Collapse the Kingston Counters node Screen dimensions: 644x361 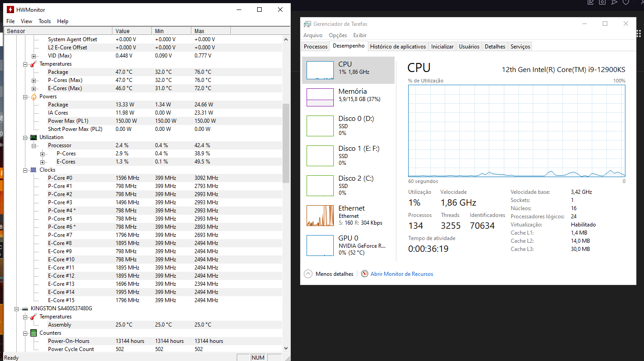[25, 333]
